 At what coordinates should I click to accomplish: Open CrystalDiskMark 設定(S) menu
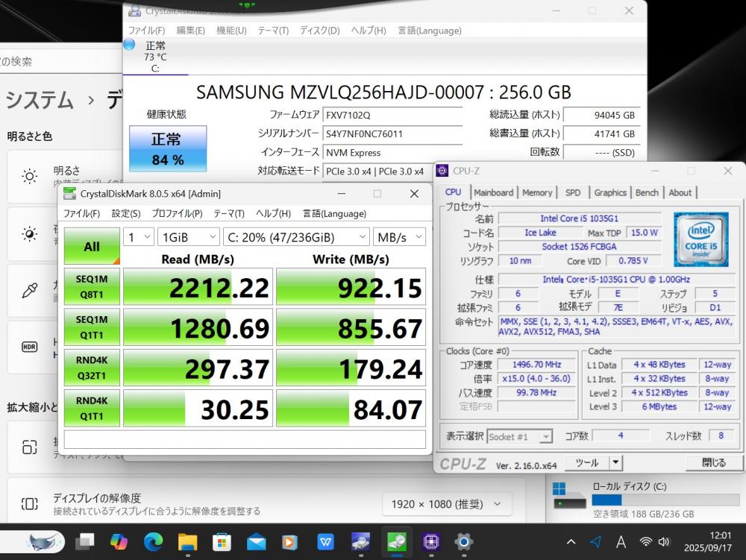(x=126, y=213)
